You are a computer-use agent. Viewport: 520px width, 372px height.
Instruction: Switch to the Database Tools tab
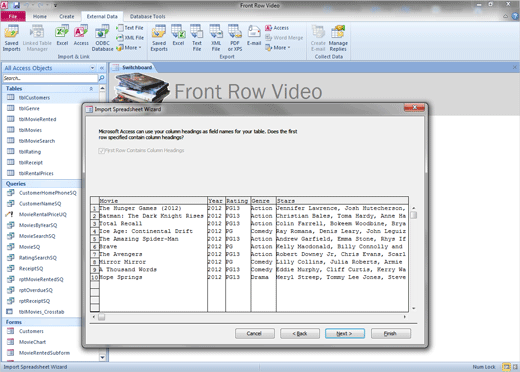click(x=147, y=16)
